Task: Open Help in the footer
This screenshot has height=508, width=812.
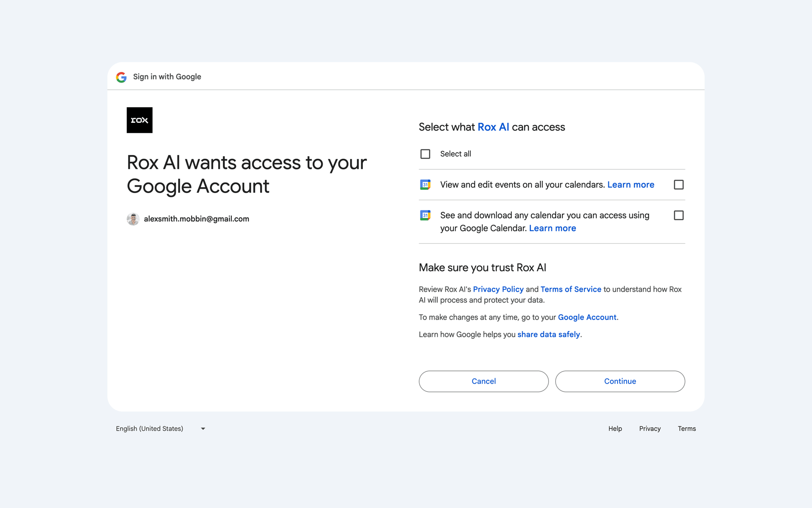Action: pyautogui.click(x=615, y=429)
